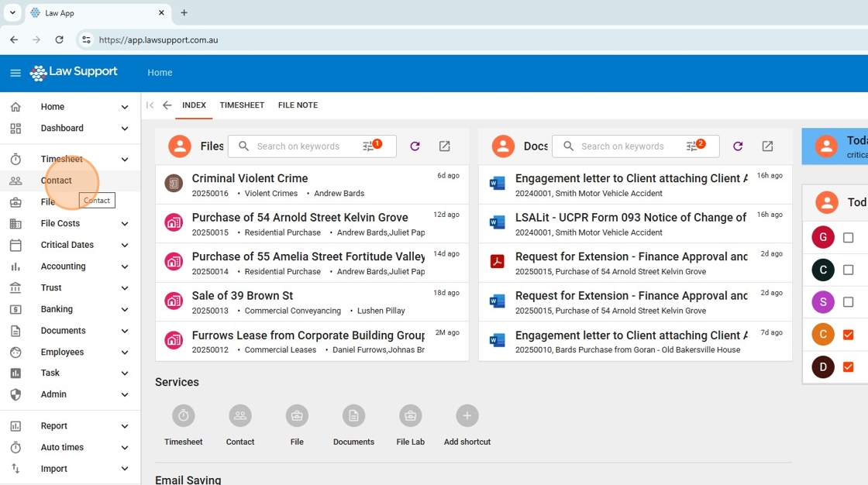Open Sale of 39 Brown St file
Viewport: 868px width, 485px height.
click(242, 296)
